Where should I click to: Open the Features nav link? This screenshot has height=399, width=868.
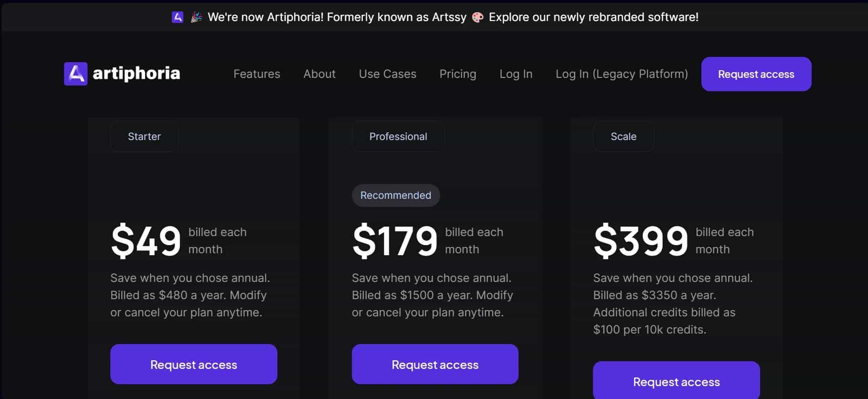point(256,74)
